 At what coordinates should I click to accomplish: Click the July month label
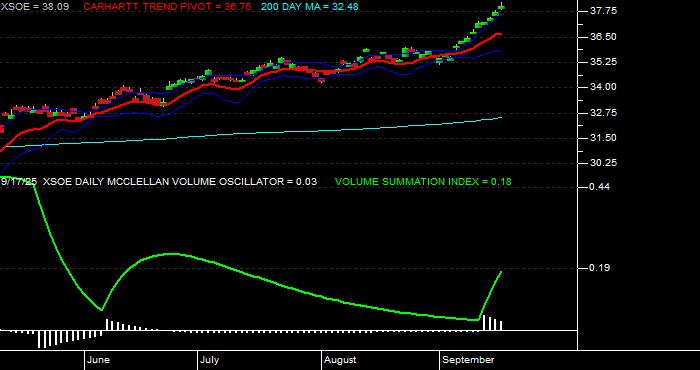209,360
